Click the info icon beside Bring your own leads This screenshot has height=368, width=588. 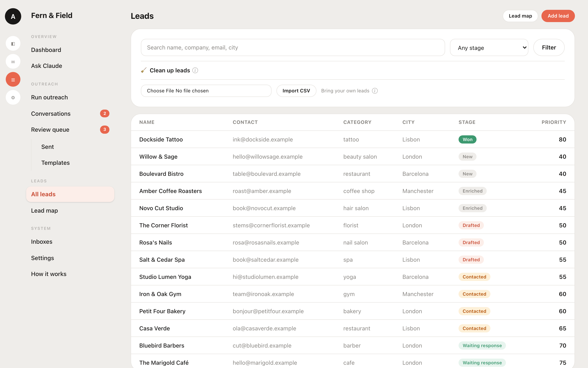coord(375,91)
